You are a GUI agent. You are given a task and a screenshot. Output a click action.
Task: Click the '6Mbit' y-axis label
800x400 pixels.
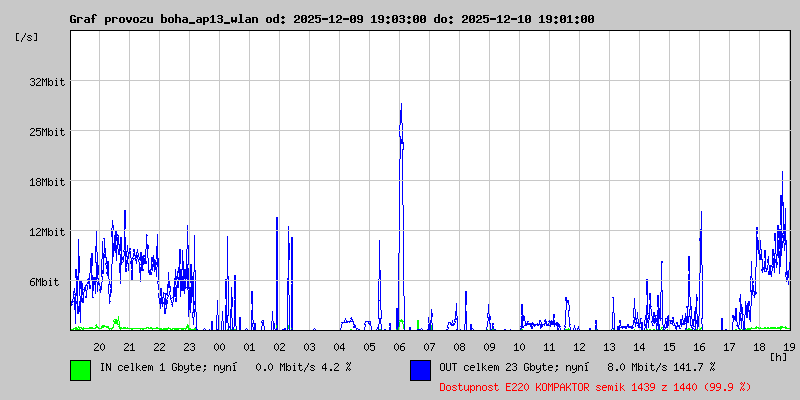[44, 282]
